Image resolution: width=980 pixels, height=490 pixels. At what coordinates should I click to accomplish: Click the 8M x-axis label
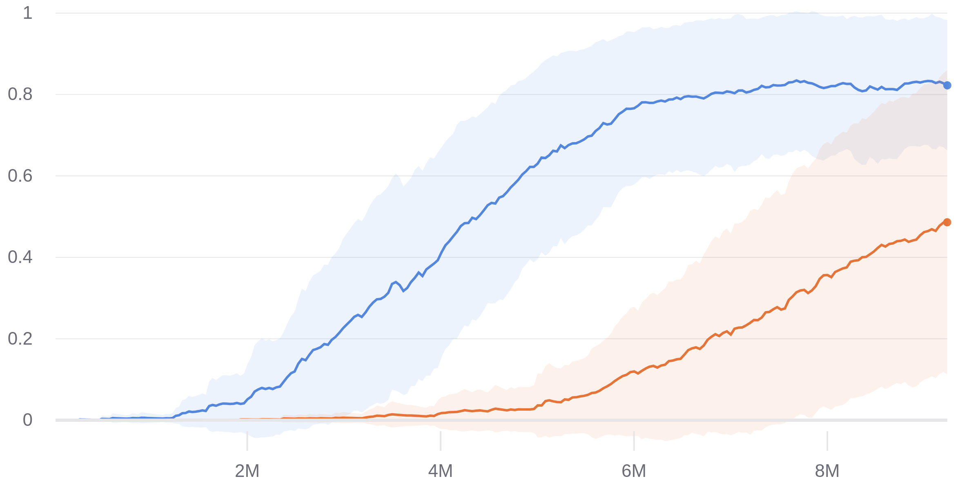tap(827, 471)
